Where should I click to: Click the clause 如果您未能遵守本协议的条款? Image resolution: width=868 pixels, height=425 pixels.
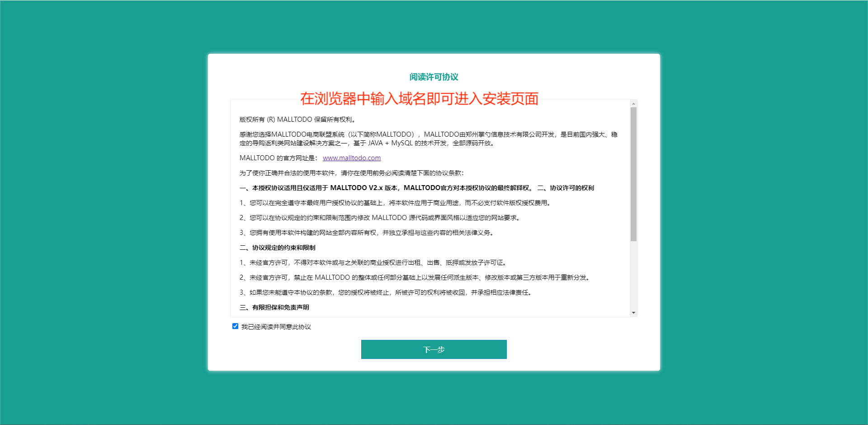pos(386,292)
